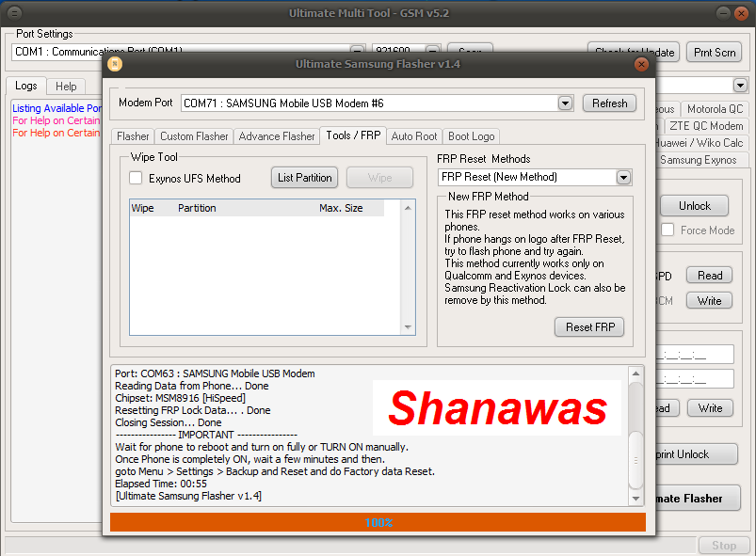
Task: Click the 'Chipset: MSM8916 [HiSpeed]' log line
Action: tap(181, 398)
